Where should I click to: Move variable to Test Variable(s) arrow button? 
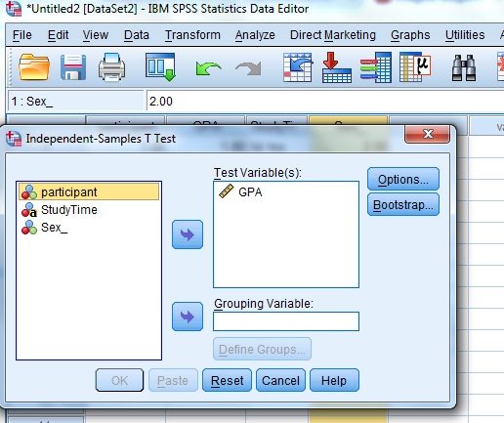click(188, 234)
